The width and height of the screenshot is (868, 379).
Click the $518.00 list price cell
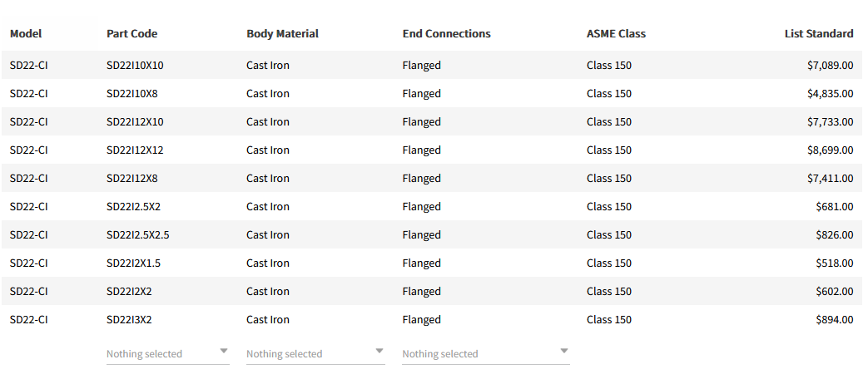tap(834, 263)
